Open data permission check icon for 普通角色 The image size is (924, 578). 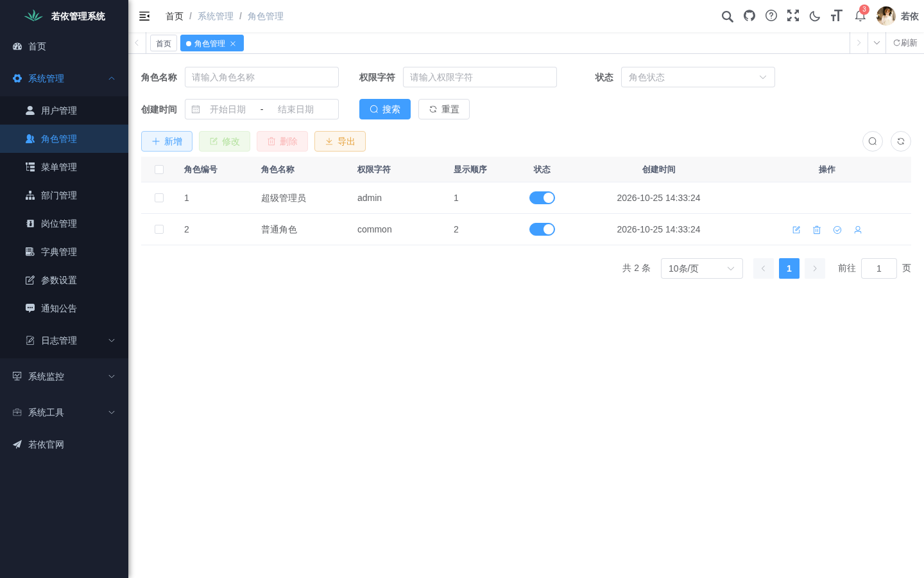(837, 230)
